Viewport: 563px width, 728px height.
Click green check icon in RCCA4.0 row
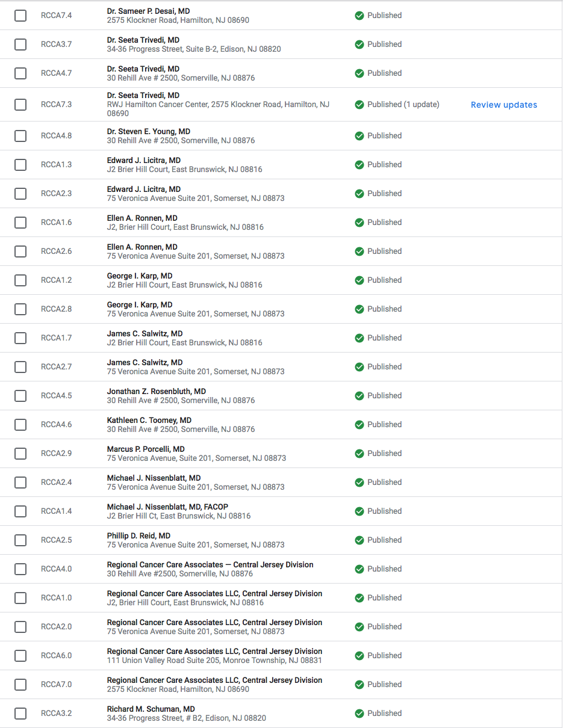359,569
